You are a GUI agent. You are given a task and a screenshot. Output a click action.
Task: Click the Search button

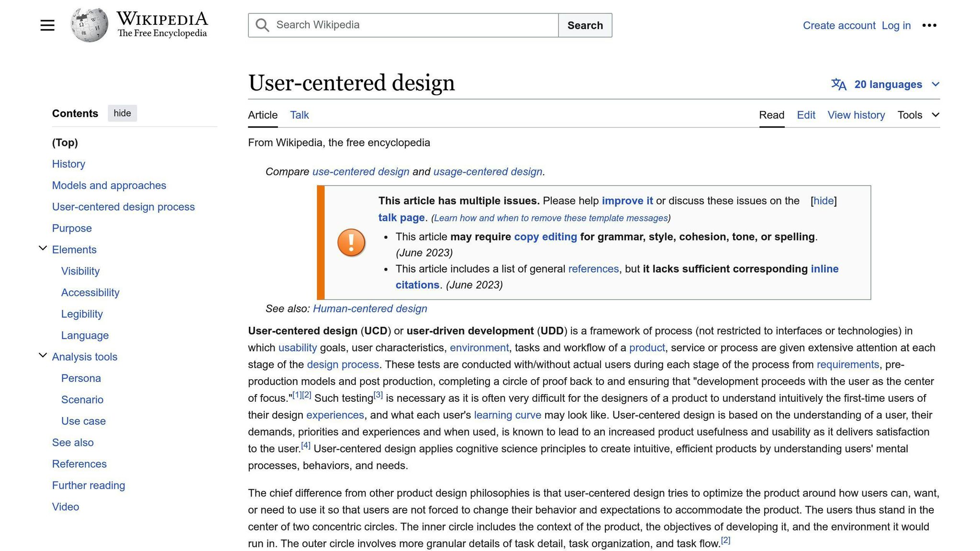click(585, 25)
